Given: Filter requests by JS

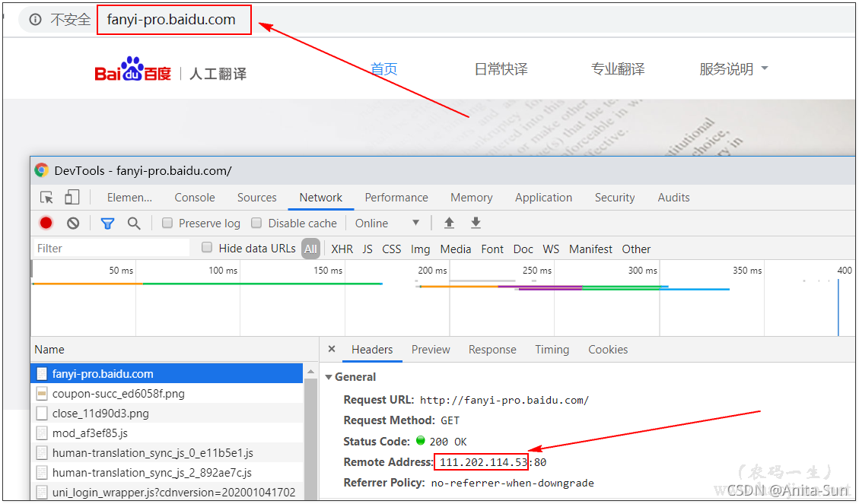Looking at the screenshot, I should pyautogui.click(x=367, y=249).
